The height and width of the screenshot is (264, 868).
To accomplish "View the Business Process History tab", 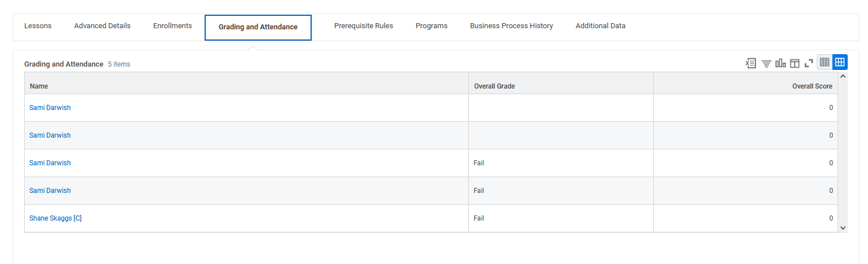I will [x=511, y=26].
